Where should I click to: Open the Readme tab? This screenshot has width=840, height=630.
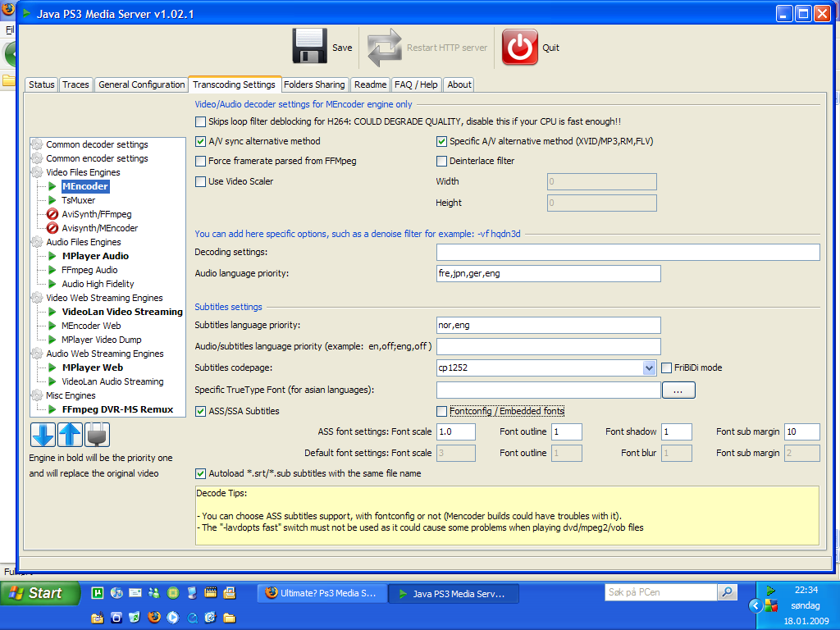pos(370,84)
